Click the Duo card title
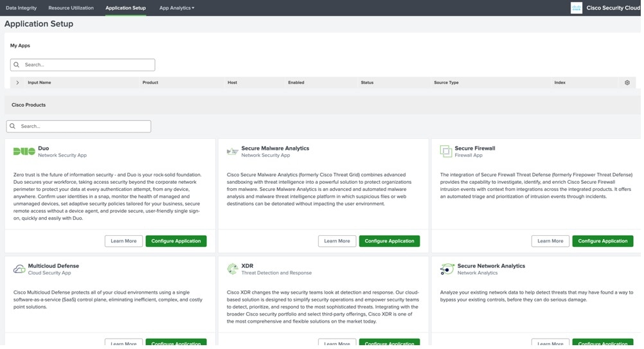Image resolution: width=644 pixels, height=349 pixels. pos(44,148)
